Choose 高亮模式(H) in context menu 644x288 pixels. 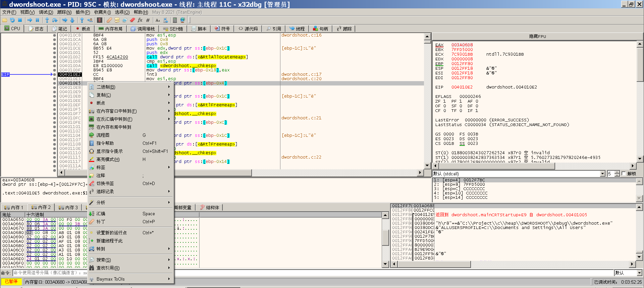click(130, 159)
